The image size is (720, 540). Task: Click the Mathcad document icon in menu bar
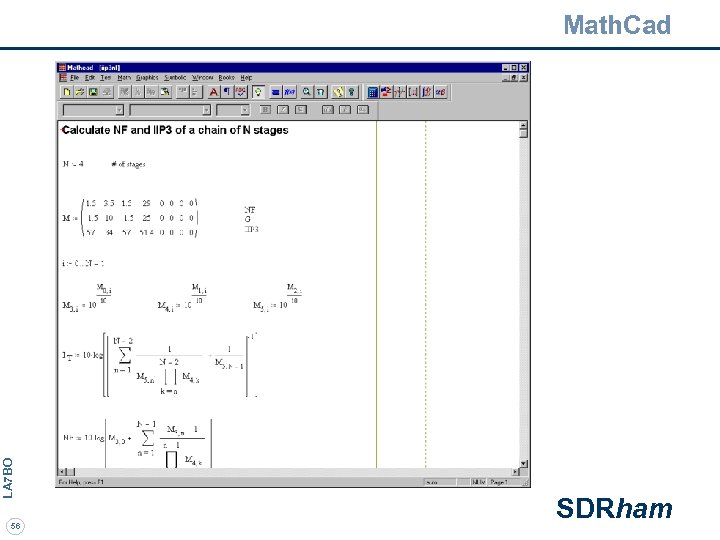(x=63, y=78)
